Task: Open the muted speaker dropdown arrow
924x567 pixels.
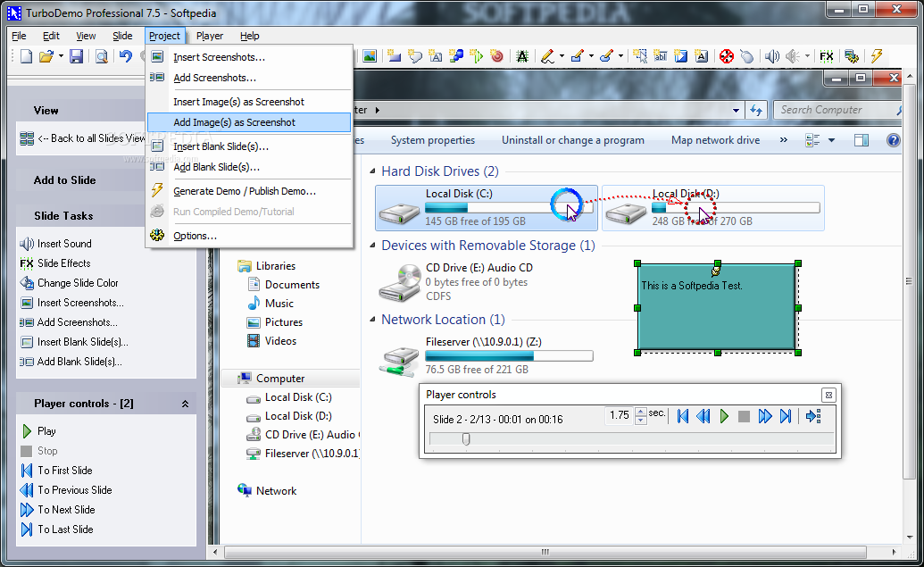Action: (x=807, y=56)
